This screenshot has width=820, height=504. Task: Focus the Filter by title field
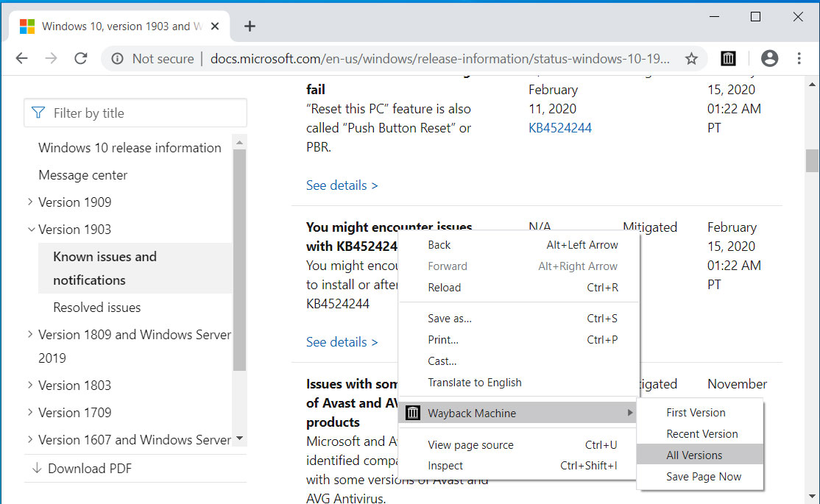tap(135, 113)
